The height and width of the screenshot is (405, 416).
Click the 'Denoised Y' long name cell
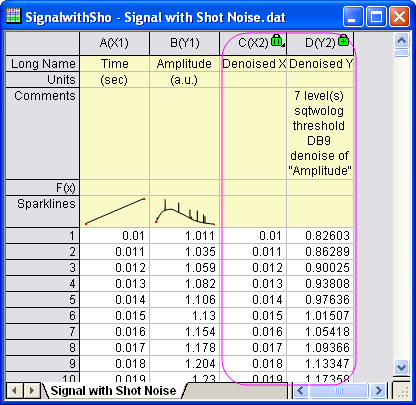(320, 64)
